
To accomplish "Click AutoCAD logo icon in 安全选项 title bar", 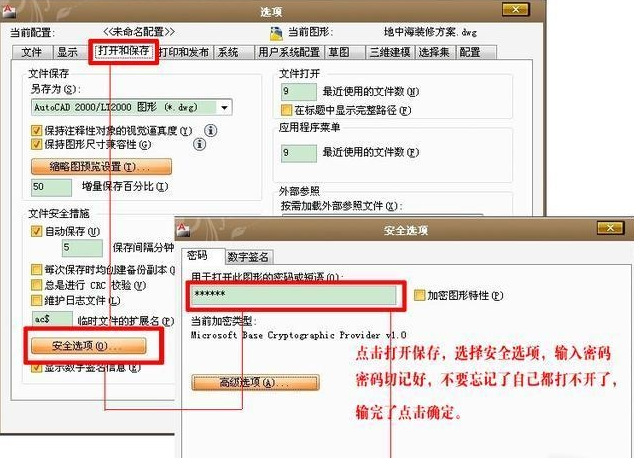I will [183, 229].
